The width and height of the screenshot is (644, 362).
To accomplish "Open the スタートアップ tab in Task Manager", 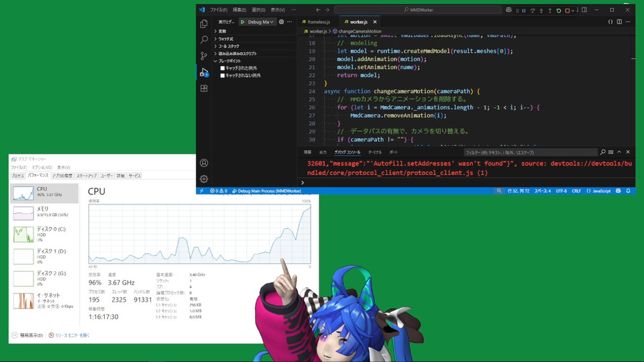I will pyautogui.click(x=87, y=176).
